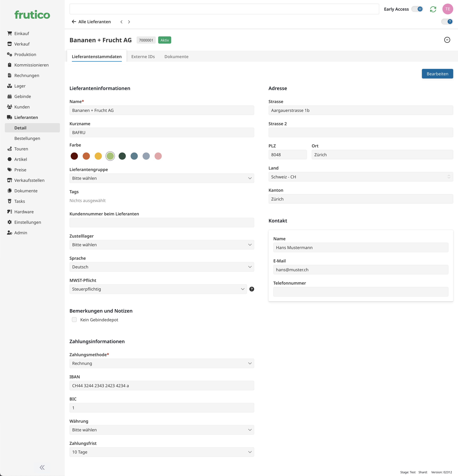Switch to the Externe IDs tab
Viewport: 458px width, 476px height.
point(143,57)
